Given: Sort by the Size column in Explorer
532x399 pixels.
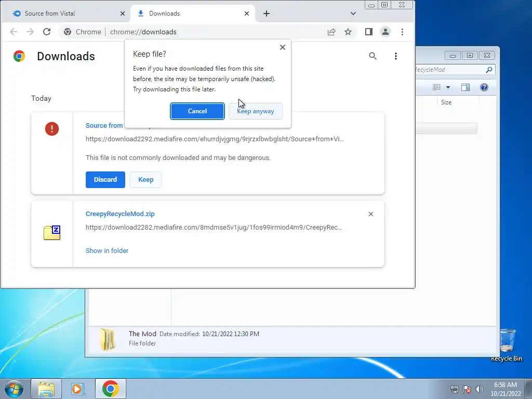Looking at the screenshot, I should tap(446, 102).
